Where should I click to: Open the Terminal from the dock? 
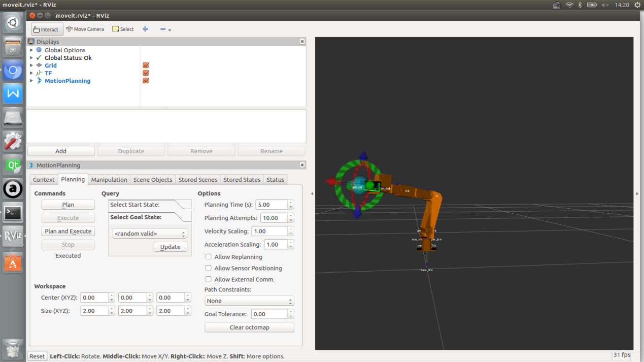click(13, 213)
